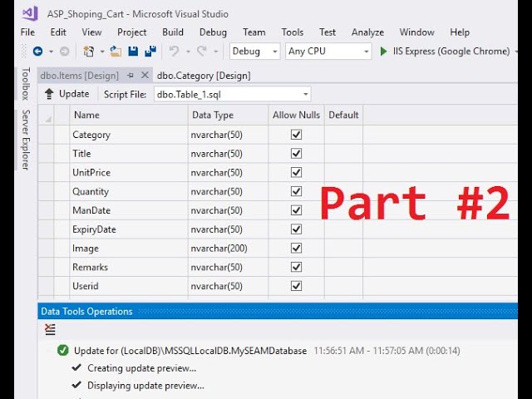The width and height of the screenshot is (532, 399).
Task: Open dropdown arrow next to Navigate Backward
Action: (51, 52)
